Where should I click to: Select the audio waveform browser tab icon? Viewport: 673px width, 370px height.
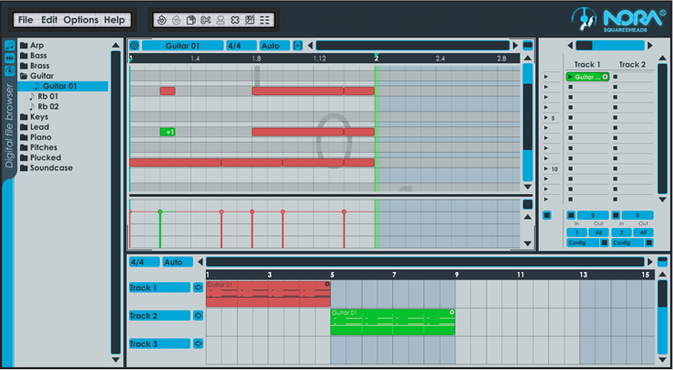(9, 58)
